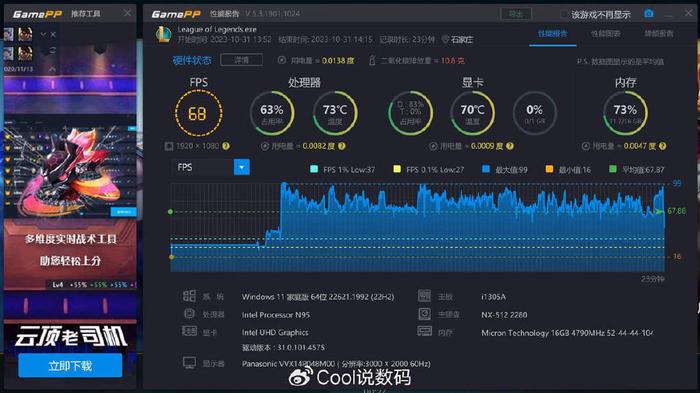Click the 立即下载 download button
Image resolution: width=700 pixels, height=393 pixels.
(x=70, y=366)
